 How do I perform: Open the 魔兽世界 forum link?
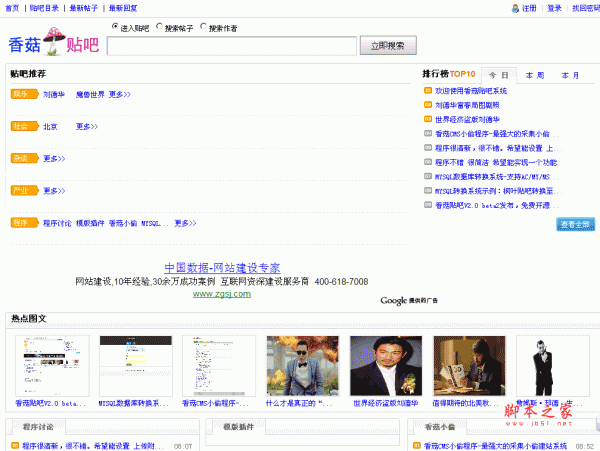click(90, 94)
